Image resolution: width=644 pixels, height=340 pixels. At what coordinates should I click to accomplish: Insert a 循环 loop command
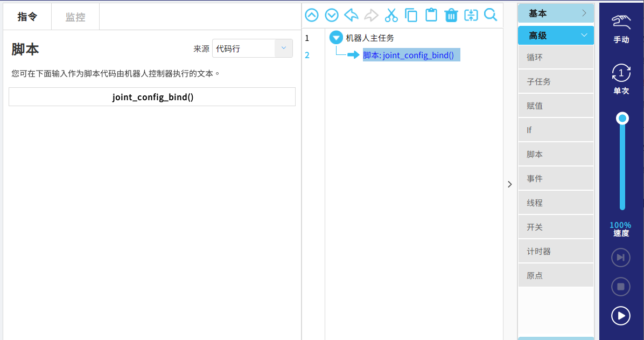[556, 58]
